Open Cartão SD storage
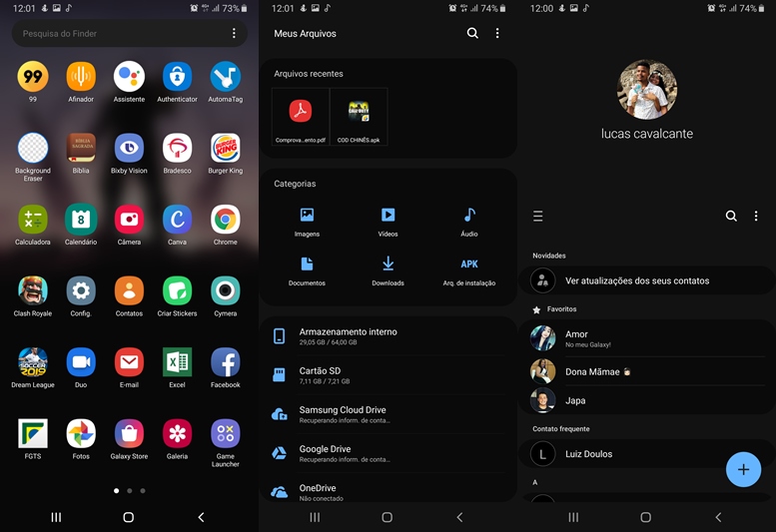The width and height of the screenshot is (776, 532). pyautogui.click(x=388, y=375)
